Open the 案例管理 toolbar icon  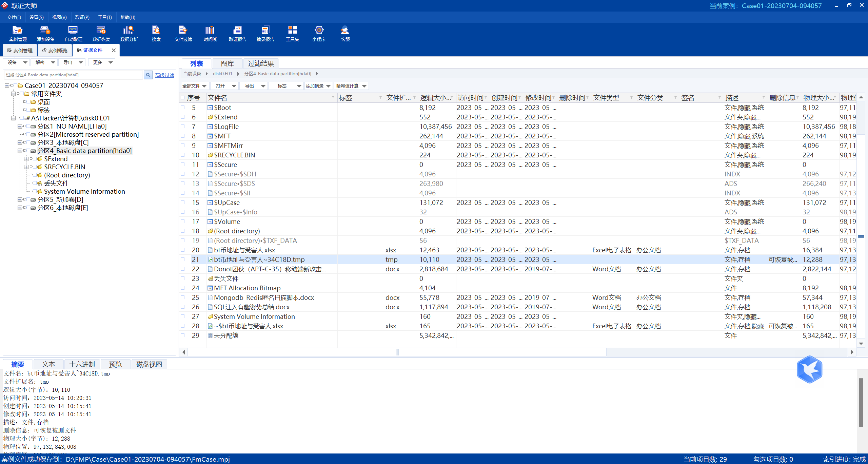point(18,34)
